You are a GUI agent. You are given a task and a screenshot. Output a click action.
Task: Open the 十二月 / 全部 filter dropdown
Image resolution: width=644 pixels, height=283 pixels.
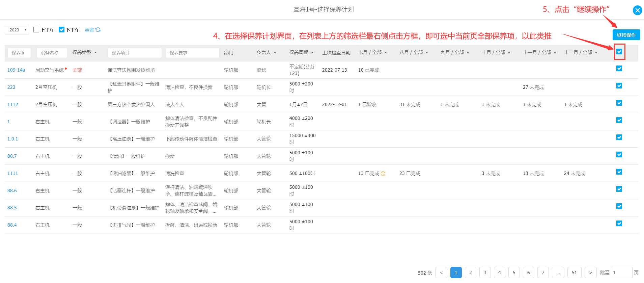(581, 52)
